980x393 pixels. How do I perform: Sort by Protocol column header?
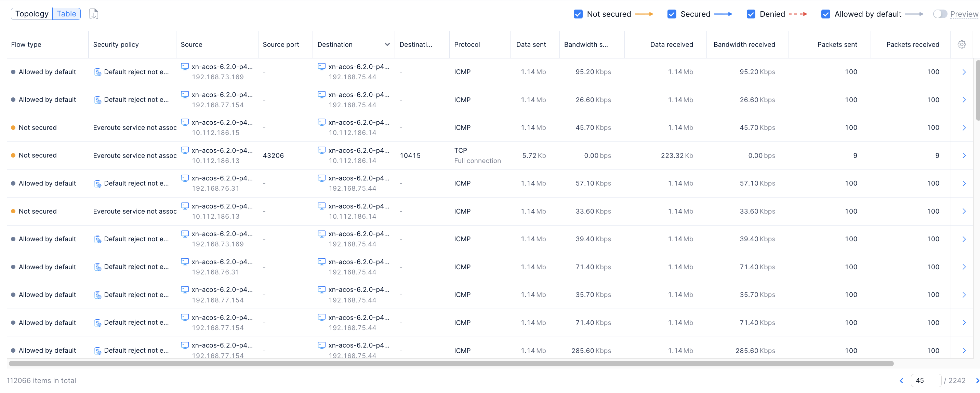pyautogui.click(x=467, y=44)
